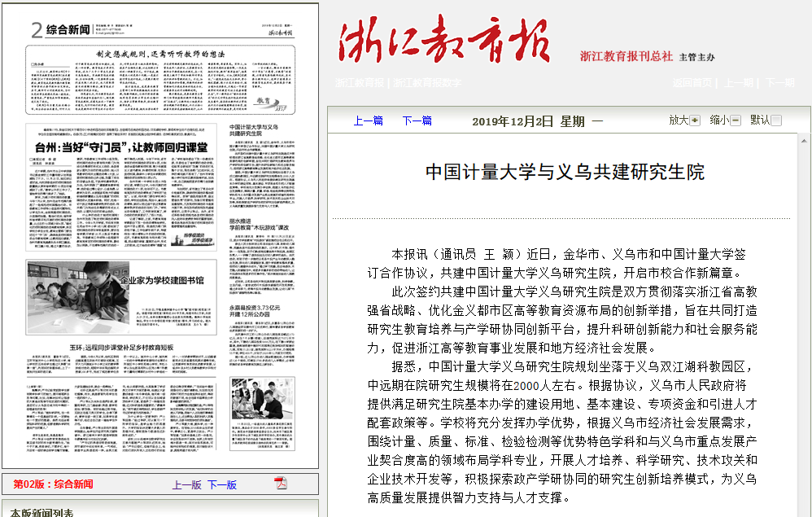Click the 本版新闻列表 section header

point(41,512)
